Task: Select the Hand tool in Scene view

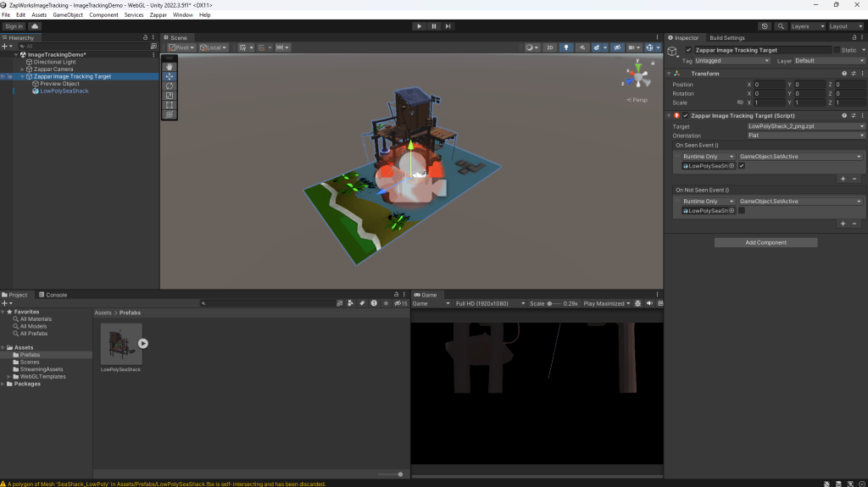Action: (170, 66)
